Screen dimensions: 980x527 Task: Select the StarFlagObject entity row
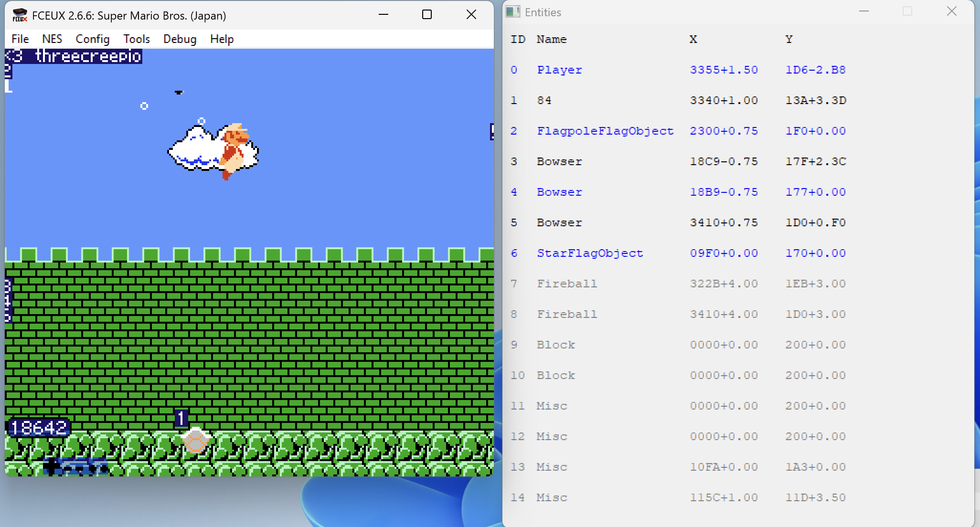[x=590, y=253]
